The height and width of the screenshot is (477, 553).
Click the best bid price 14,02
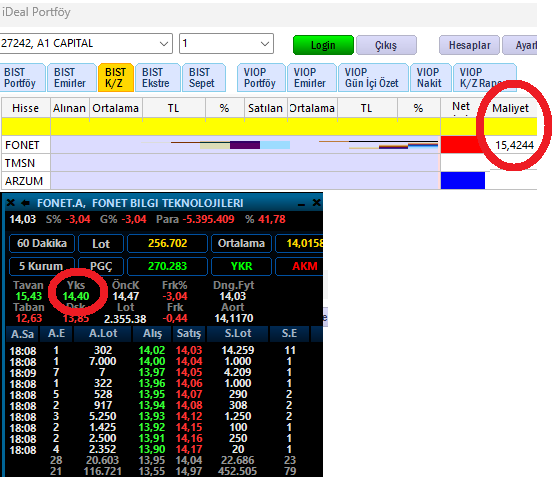152,350
